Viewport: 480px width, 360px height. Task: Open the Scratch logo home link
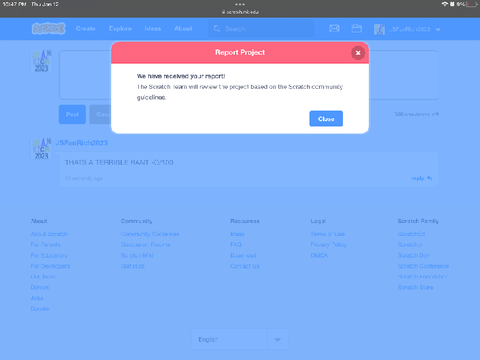pos(49,29)
